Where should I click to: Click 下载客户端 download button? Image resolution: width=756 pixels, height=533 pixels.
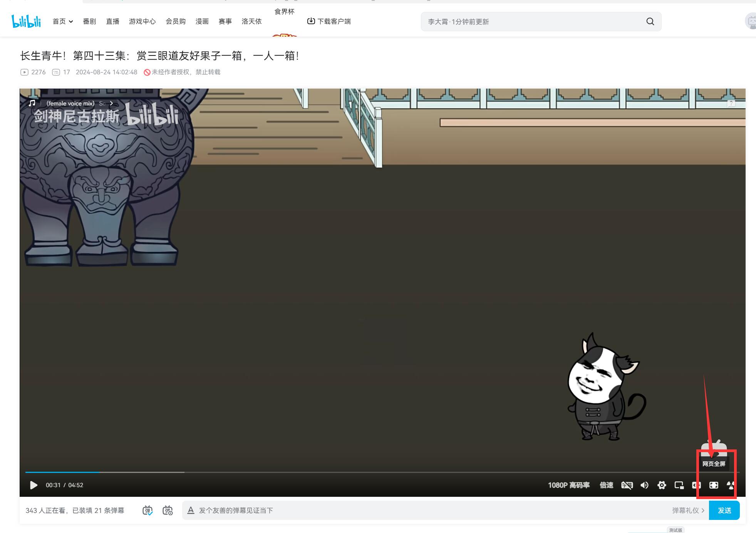(x=329, y=21)
